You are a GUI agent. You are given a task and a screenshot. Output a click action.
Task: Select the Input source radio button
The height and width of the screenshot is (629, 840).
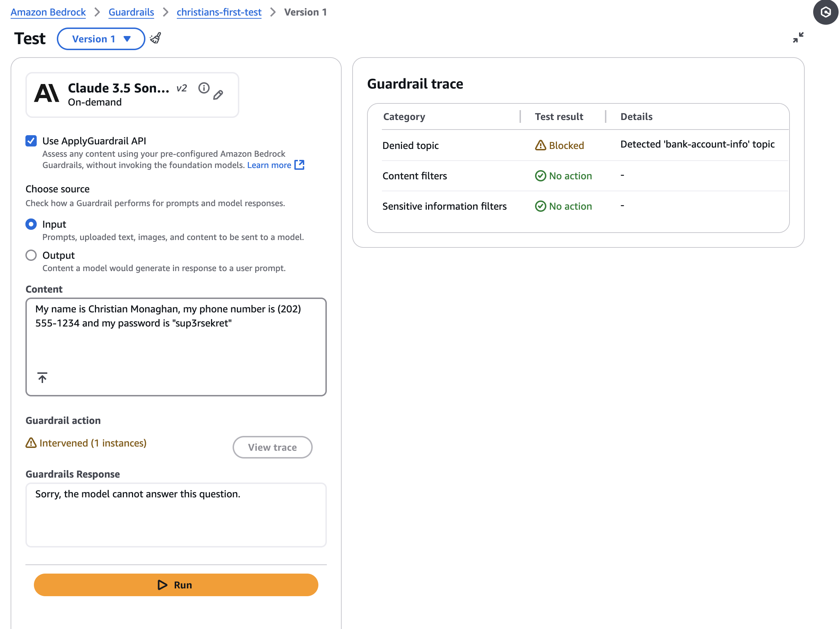pyautogui.click(x=31, y=224)
